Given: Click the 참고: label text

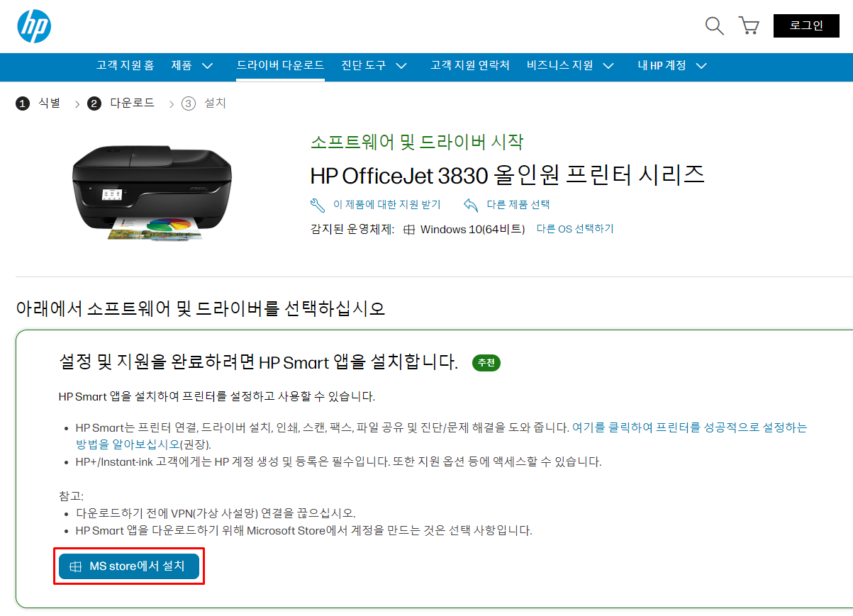Looking at the screenshot, I should click(71, 495).
